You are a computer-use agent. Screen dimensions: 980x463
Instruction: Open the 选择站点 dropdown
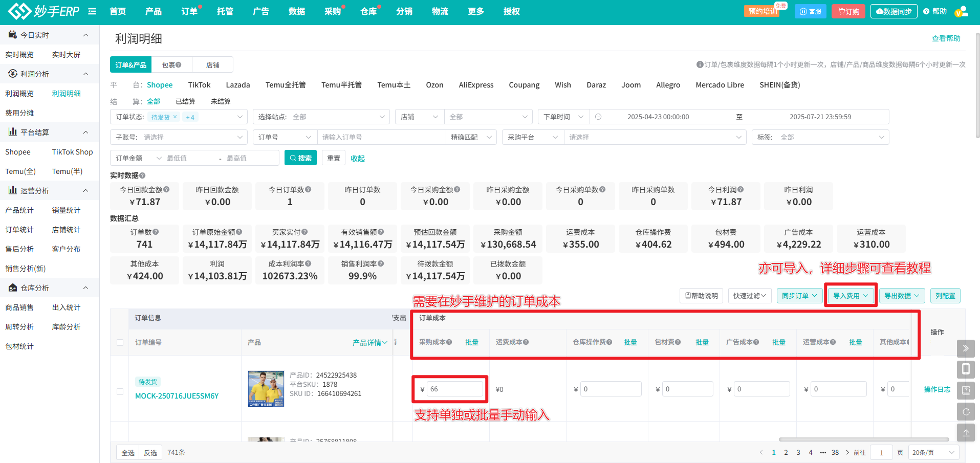[x=321, y=117]
